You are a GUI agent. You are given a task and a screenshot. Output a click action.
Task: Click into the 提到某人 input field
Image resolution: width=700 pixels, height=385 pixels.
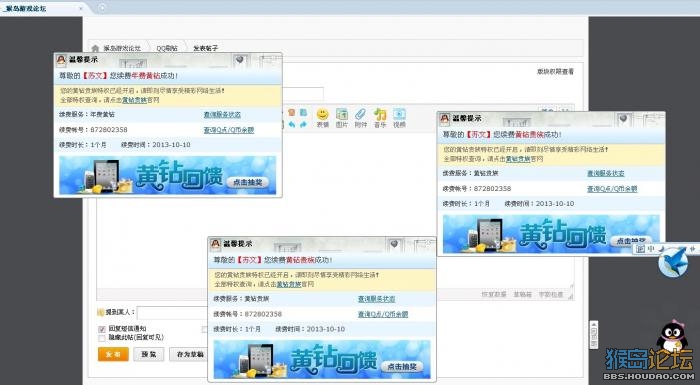tap(172, 312)
